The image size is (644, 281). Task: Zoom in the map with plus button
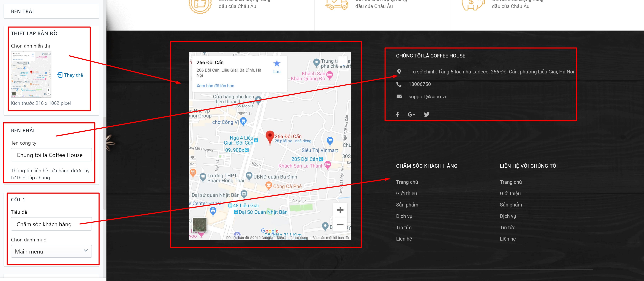click(340, 210)
